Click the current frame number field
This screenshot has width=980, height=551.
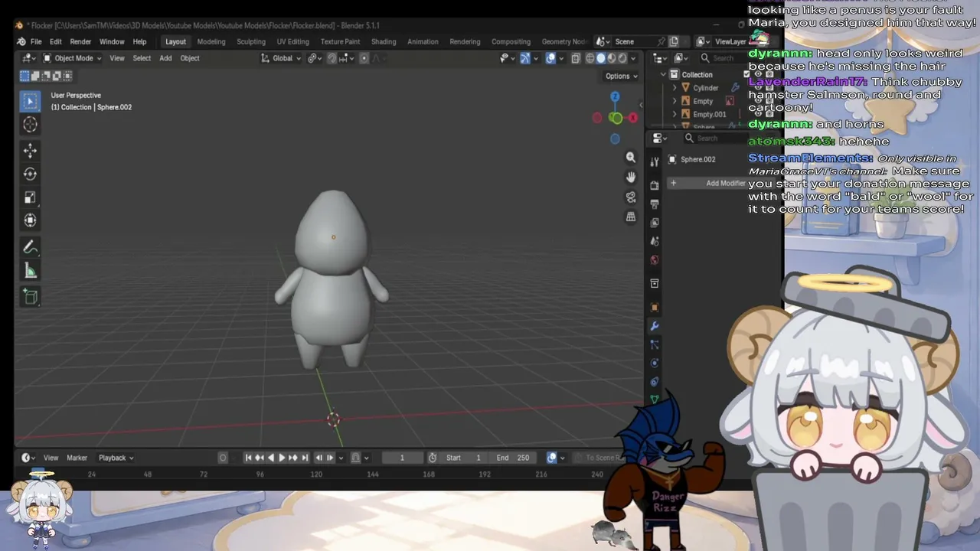click(402, 458)
